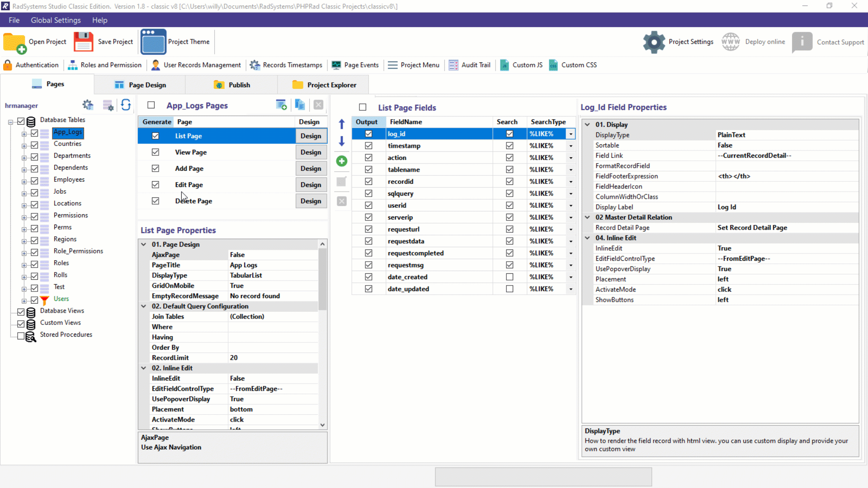The width and height of the screenshot is (868, 488).
Task: Open SearchType dropdown for tablename
Action: tap(571, 170)
